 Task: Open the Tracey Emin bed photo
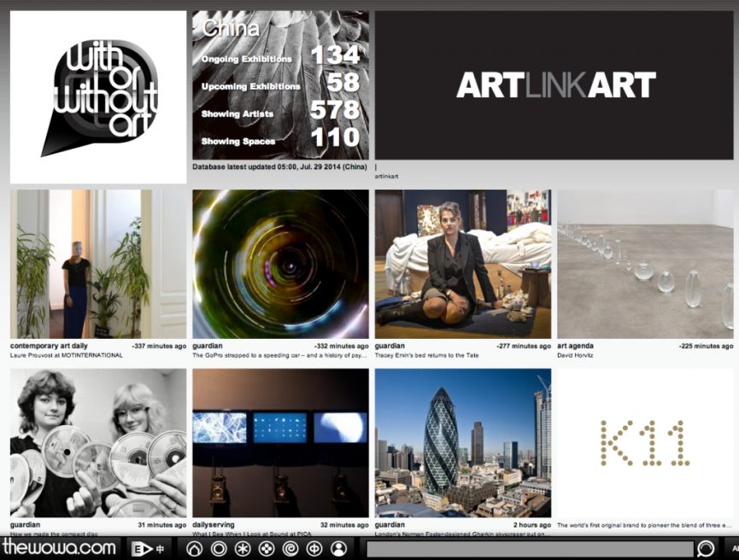(x=463, y=264)
